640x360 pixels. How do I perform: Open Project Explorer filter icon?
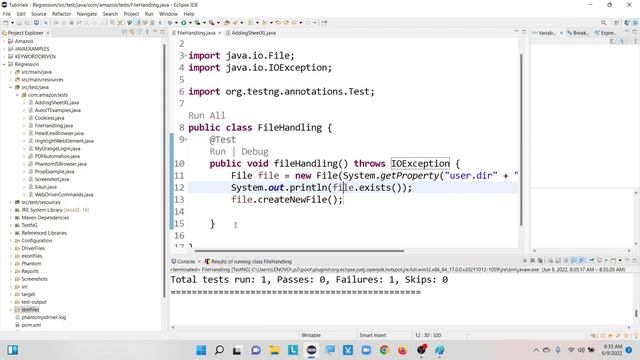pyautogui.click(x=140, y=32)
